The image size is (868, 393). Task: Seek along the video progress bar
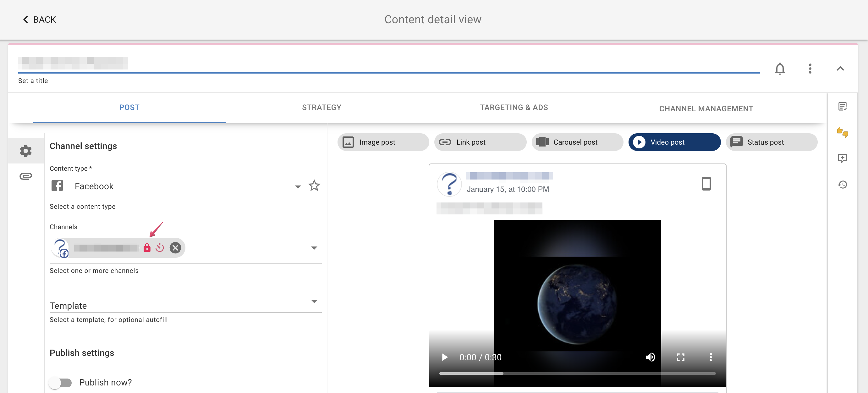pos(577,374)
